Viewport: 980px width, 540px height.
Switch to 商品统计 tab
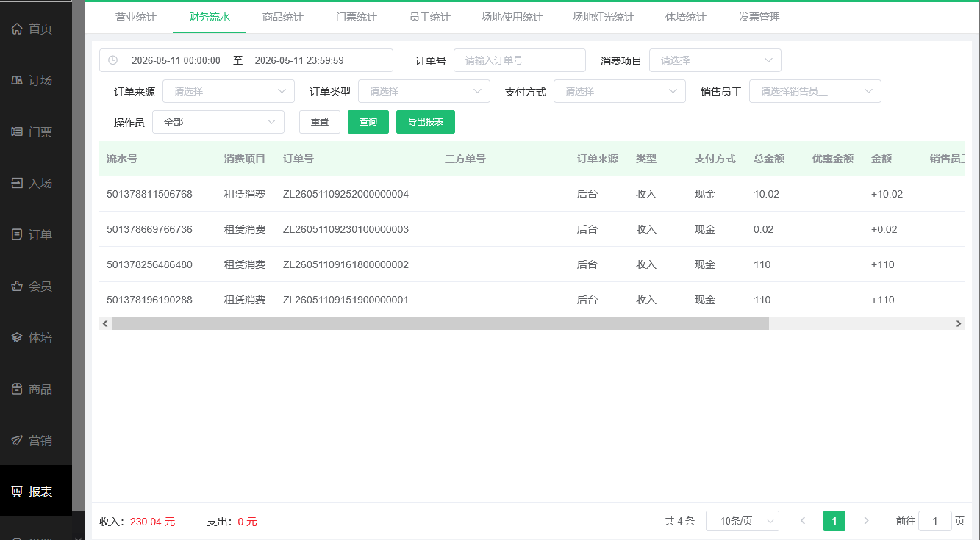click(x=283, y=17)
